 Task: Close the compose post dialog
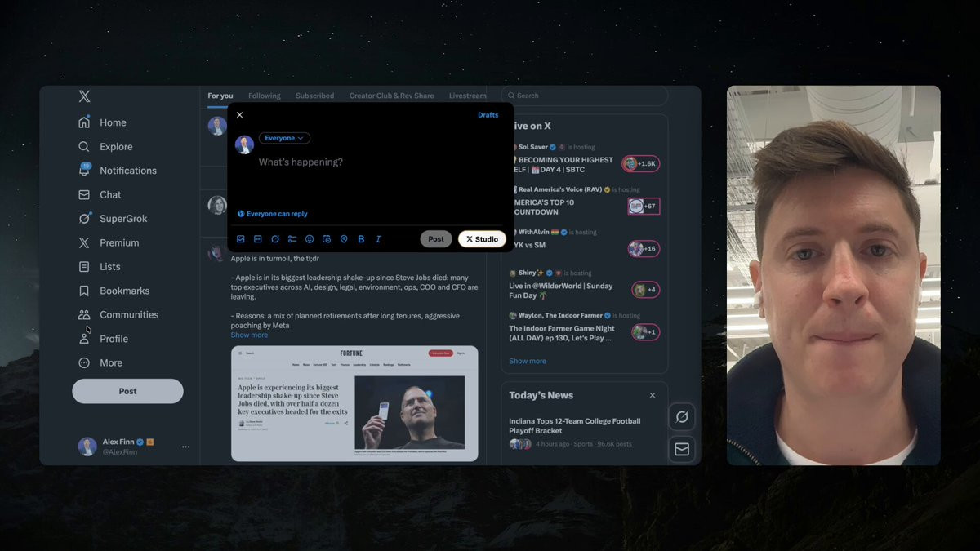(239, 115)
